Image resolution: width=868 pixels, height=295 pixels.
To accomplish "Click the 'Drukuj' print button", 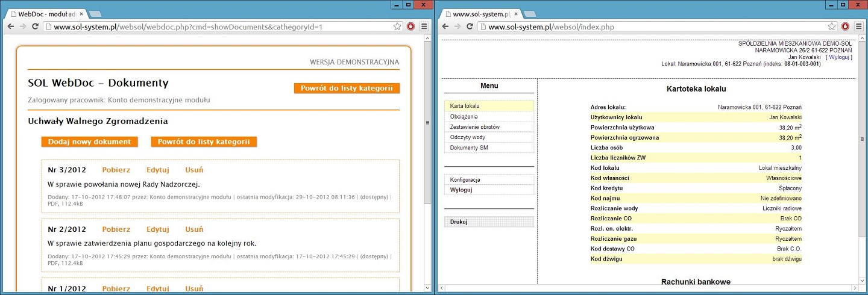I will (489, 222).
